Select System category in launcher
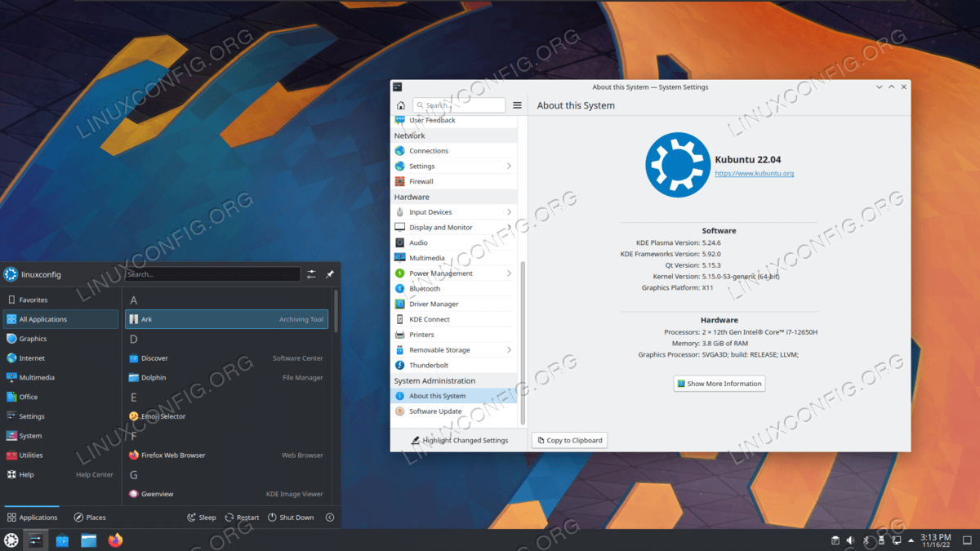The image size is (980, 551). 61,436
